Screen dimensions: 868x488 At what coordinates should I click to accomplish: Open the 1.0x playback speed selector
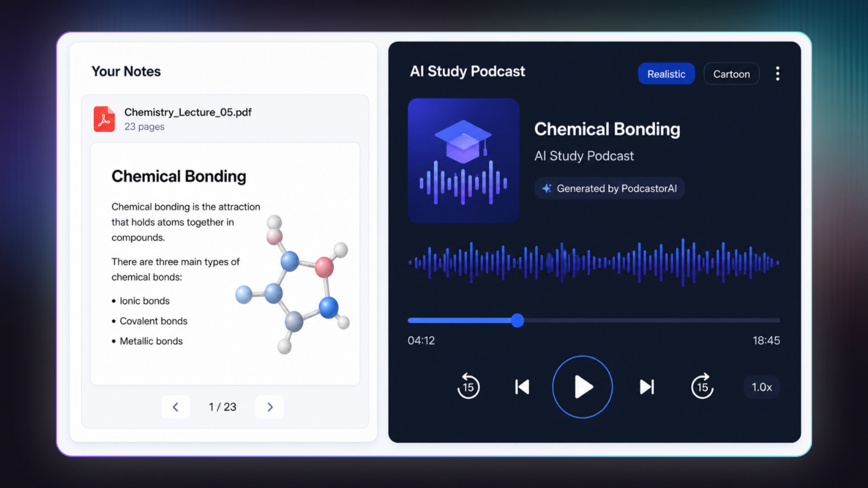coord(762,387)
